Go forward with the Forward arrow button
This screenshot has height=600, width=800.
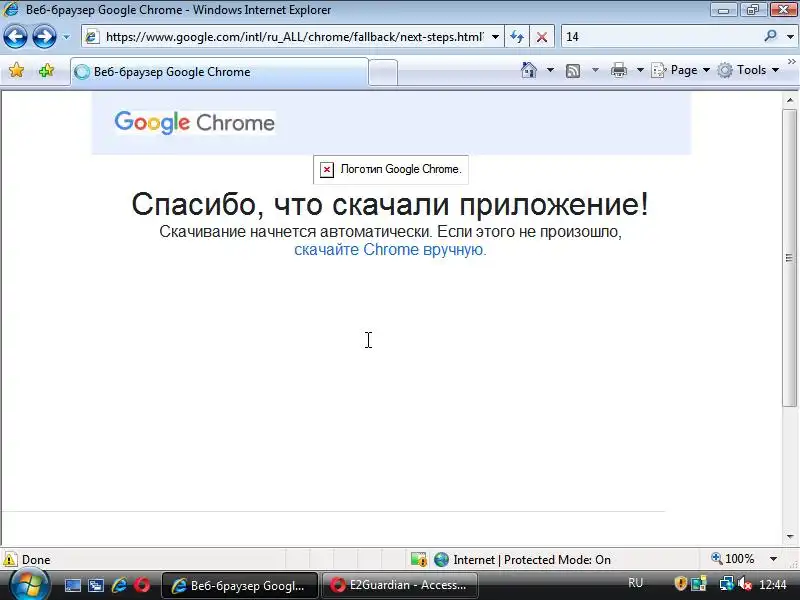click(44, 37)
